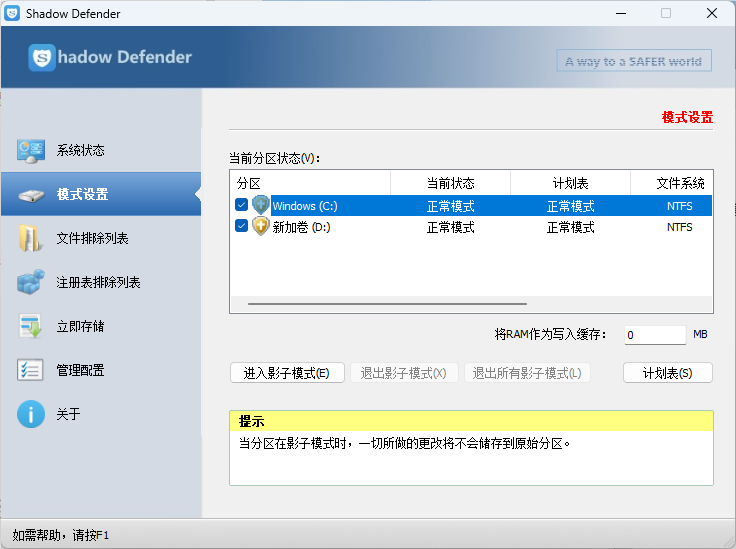The image size is (736, 549).
Task: Go to 文件排除列表
Action: (x=101, y=238)
